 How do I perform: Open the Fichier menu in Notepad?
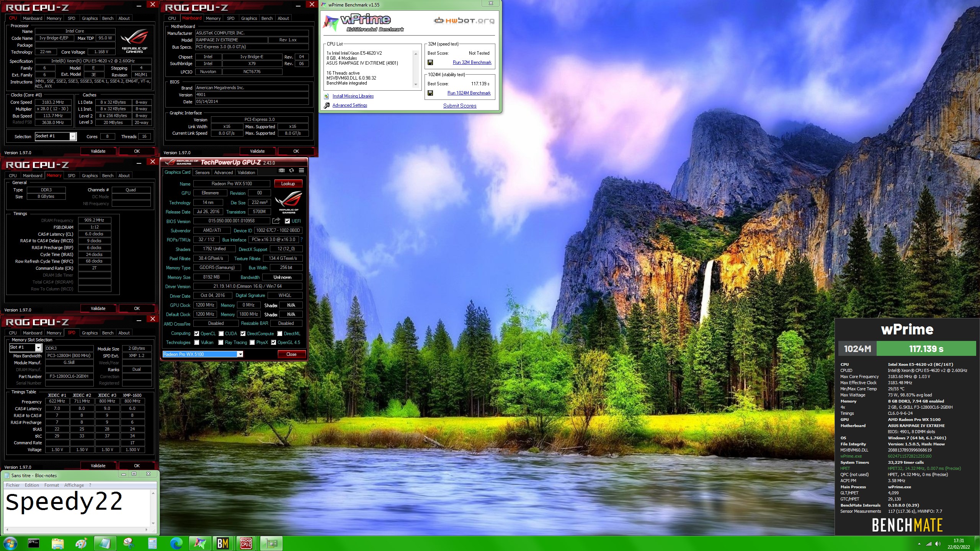tap(13, 485)
